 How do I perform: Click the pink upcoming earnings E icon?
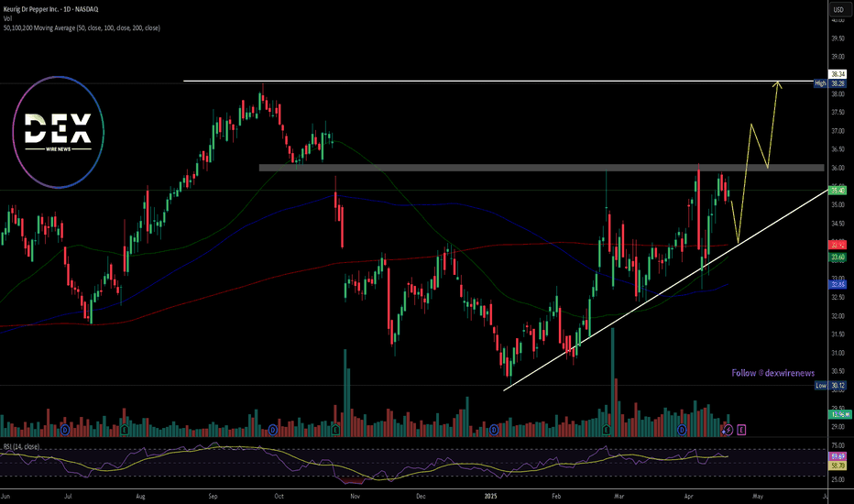click(741, 430)
